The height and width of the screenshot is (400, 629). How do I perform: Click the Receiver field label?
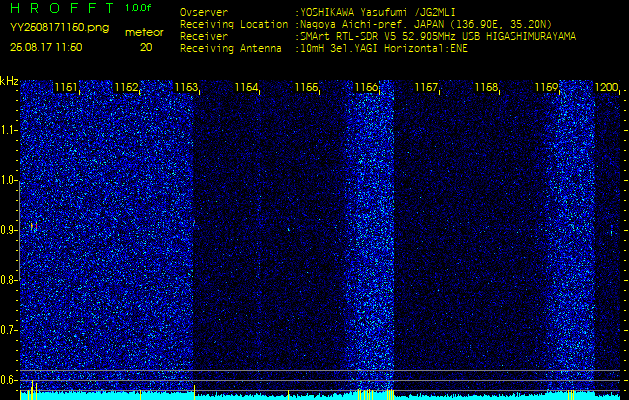pyautogui.click(x=204, y=37)
